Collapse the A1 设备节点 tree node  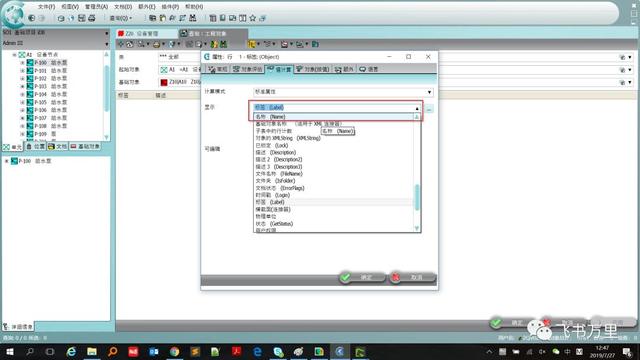14,55
